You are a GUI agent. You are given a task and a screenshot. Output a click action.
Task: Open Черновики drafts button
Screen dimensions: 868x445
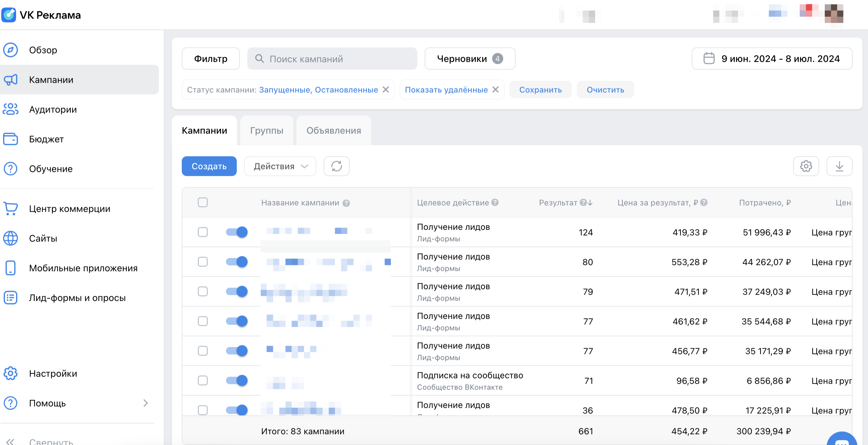pyautogui.click(x=470, y=58)
